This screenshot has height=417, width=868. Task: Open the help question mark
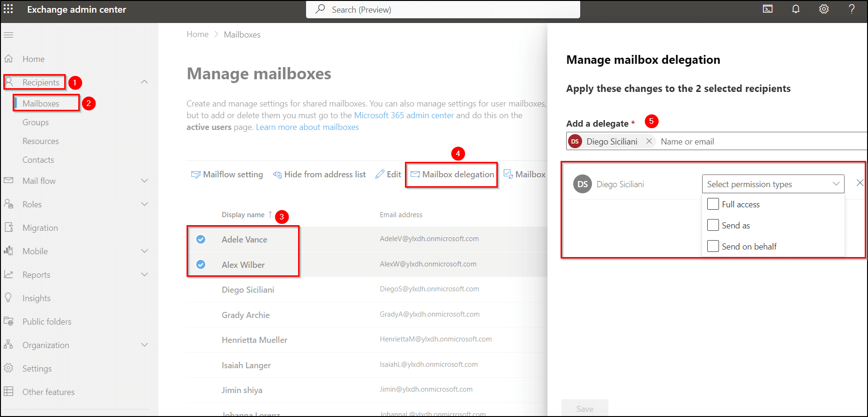pyautogui.click(x=852, y=9)
